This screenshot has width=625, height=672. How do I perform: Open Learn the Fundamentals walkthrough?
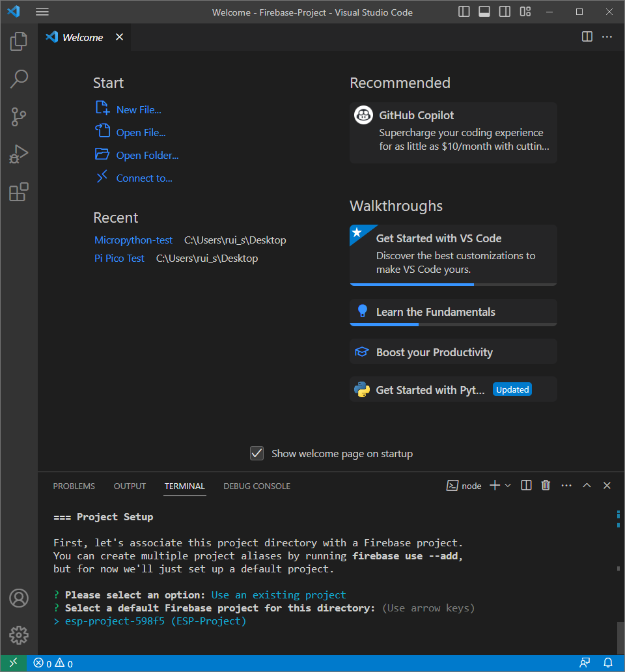pos(453,312)
